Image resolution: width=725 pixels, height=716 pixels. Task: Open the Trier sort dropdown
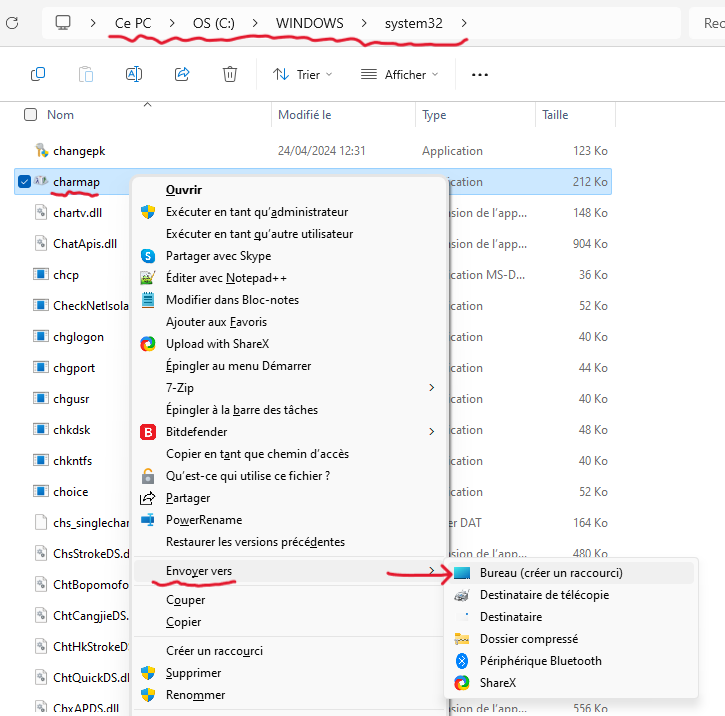point(302,74)
